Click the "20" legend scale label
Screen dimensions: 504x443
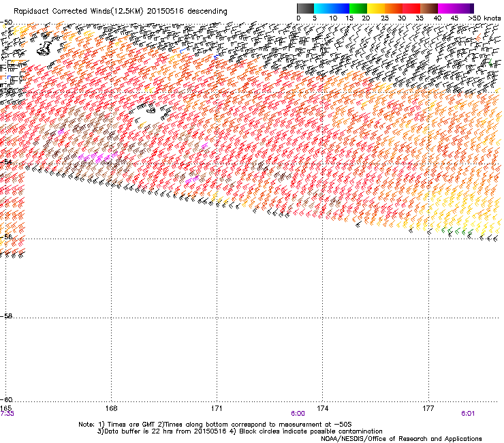coord(366,18)
